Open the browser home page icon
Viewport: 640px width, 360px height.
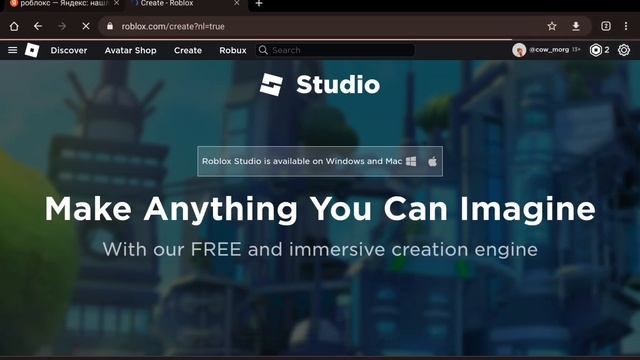[14, 27]
